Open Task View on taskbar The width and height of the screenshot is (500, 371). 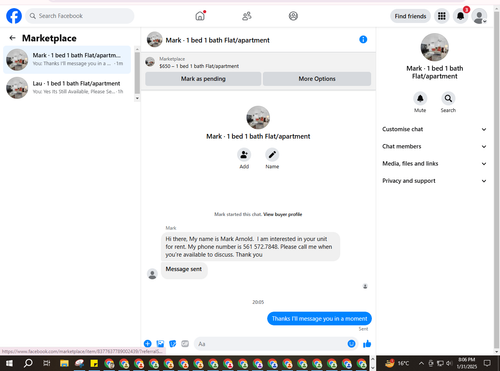tap(46, 363)
